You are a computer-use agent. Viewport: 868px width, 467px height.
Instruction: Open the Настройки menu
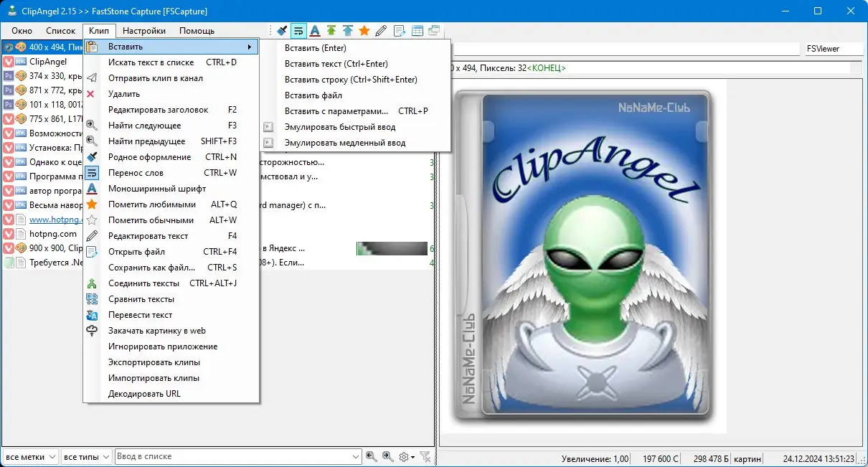pyautogui.click(x=144, y=31)
